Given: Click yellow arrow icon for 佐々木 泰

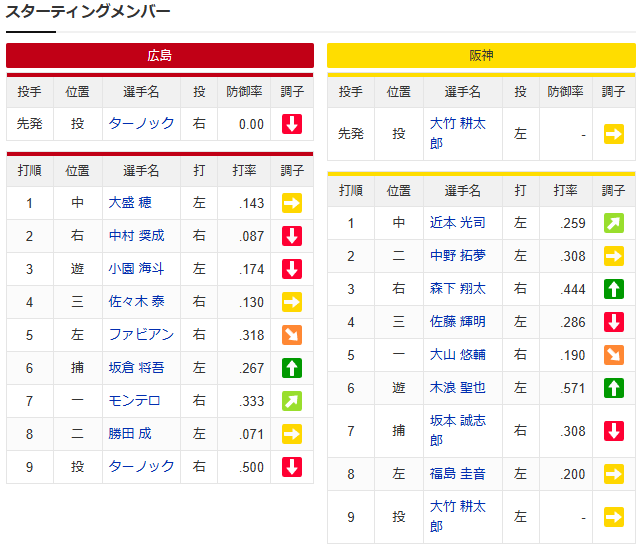Looking at the screenshot, I should coord(292,302).
